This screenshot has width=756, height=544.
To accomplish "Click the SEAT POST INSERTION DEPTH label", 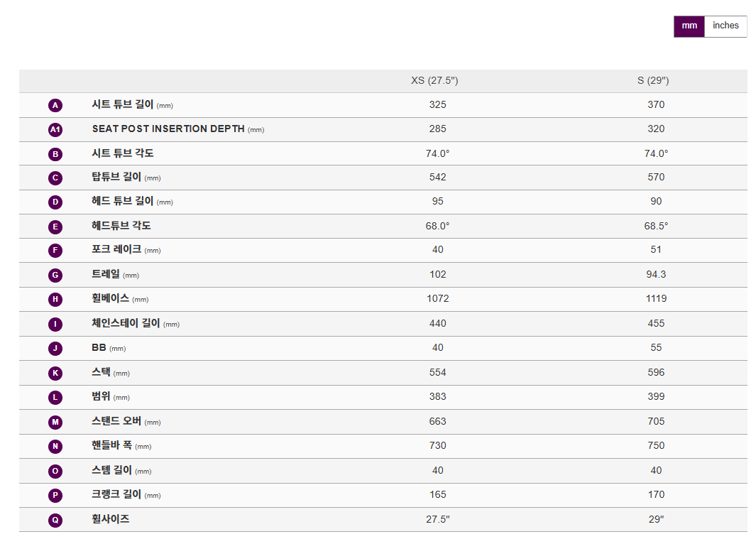I will [x=168, y=129].
